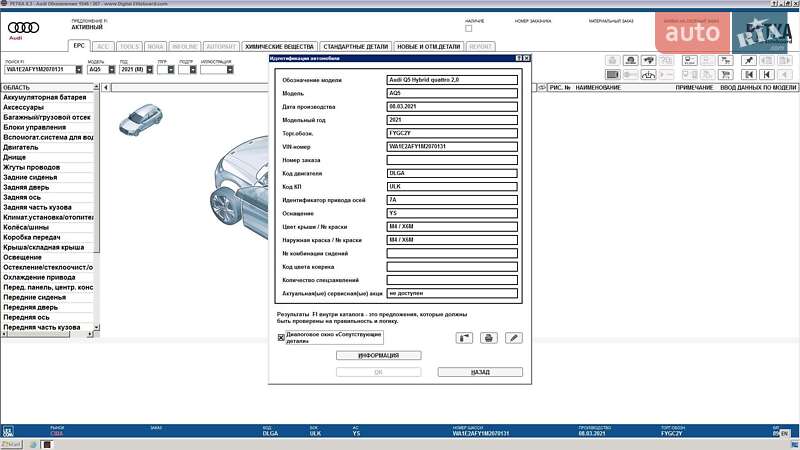Click the ИНФОРМАЦИЯ button

click(x=379, y=355)
